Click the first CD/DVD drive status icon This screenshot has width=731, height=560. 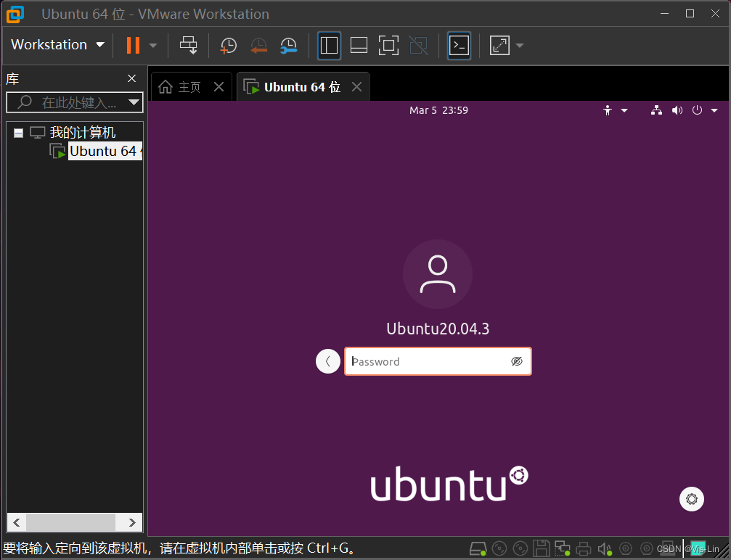tap(499, 549)
